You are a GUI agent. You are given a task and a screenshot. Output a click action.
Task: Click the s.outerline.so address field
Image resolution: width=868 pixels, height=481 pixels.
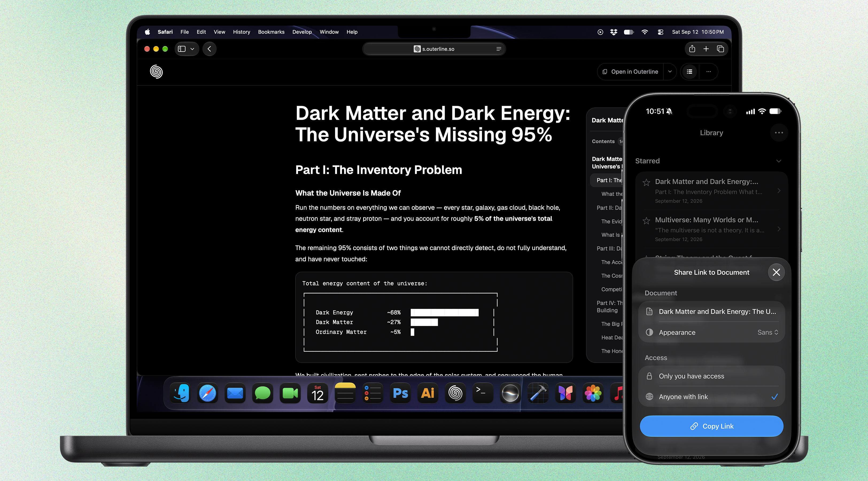click(x=434, y=49)
